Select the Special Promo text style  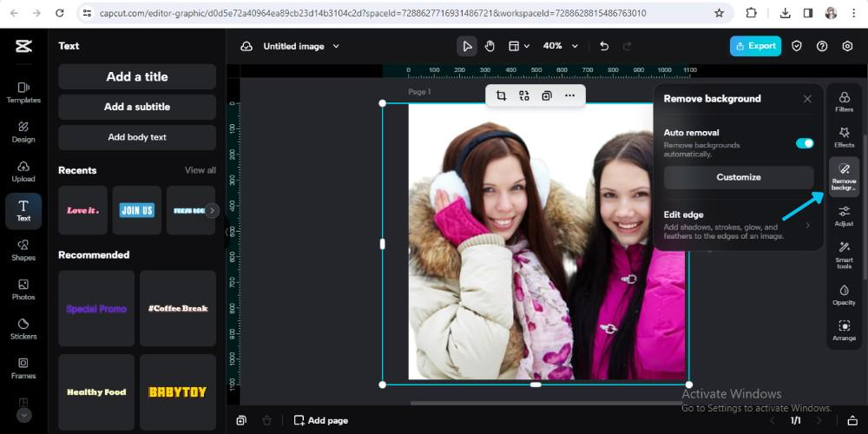click(96, 308)
